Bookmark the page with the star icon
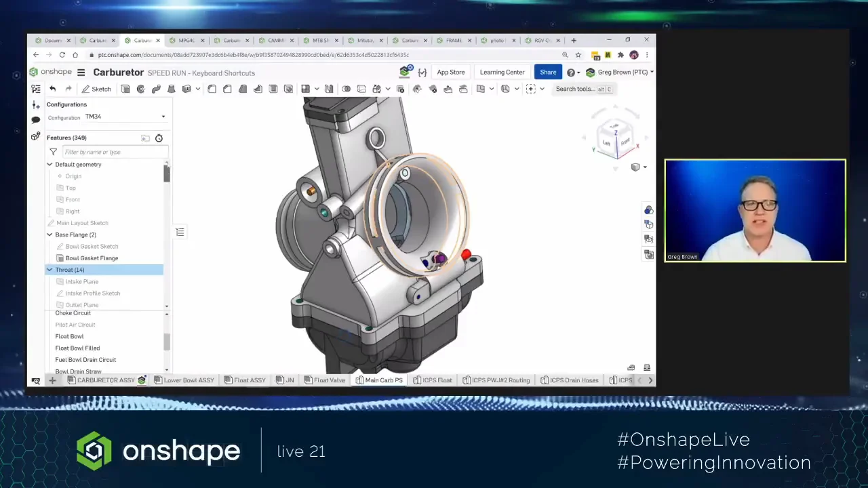 tap(578, 55)
